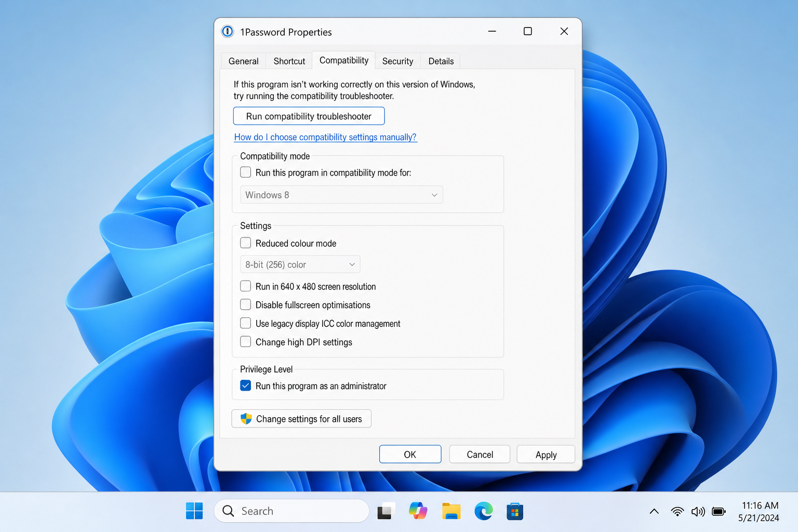Enable legacy display ICC color management
Image resolution: width=798 pixels, height=532 pixels.
[x=246, y=324]
